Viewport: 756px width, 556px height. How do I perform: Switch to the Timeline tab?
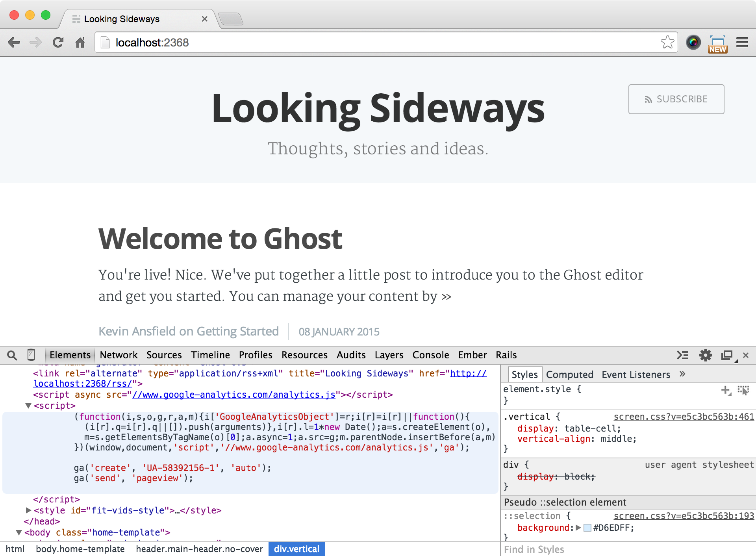pos(210,355)
